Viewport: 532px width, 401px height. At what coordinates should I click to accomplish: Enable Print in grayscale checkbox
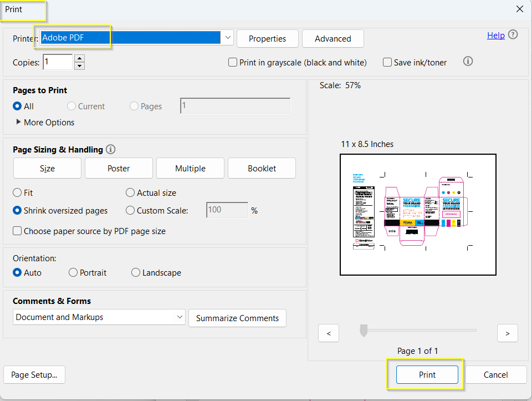click(x=233, y=63)
